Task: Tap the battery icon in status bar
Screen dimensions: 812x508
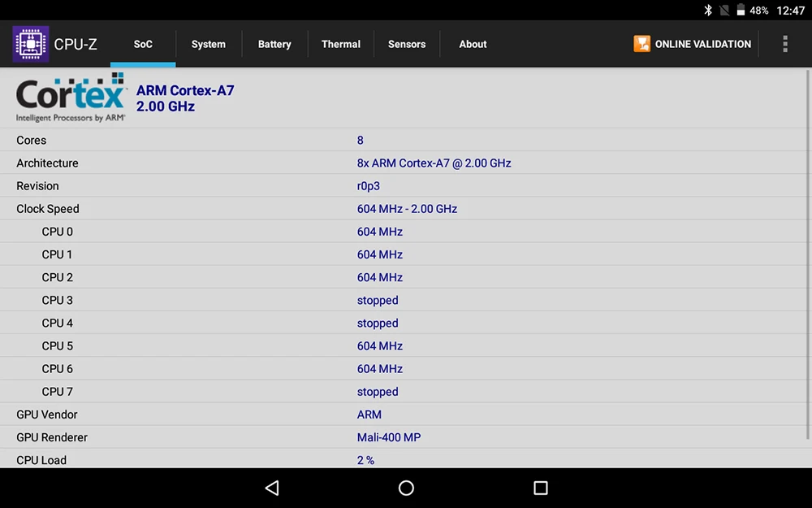Action: click(741, 11)
